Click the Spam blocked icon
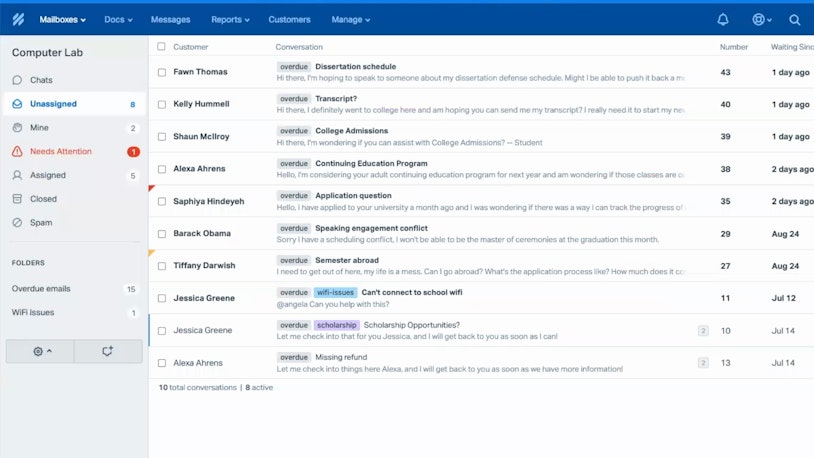The image size is (814, 458). click(x=17, y=223)
